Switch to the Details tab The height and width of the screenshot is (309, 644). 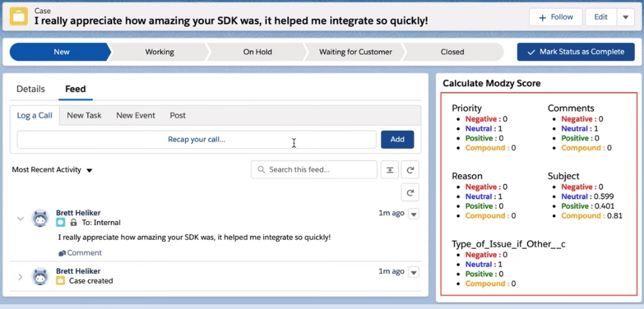tap(31, 89)
